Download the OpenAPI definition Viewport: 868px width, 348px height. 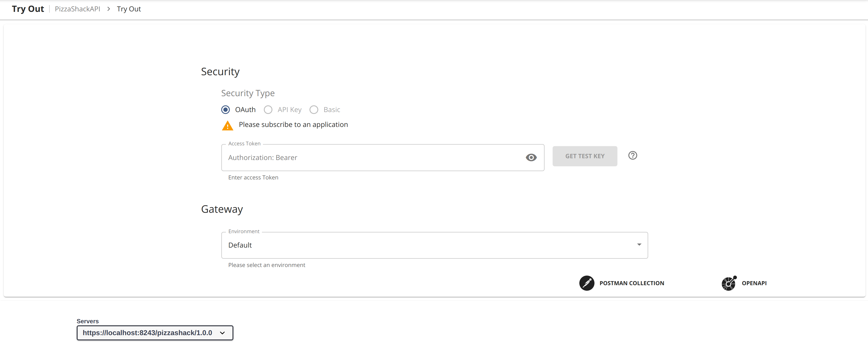[x=754, y=283]
